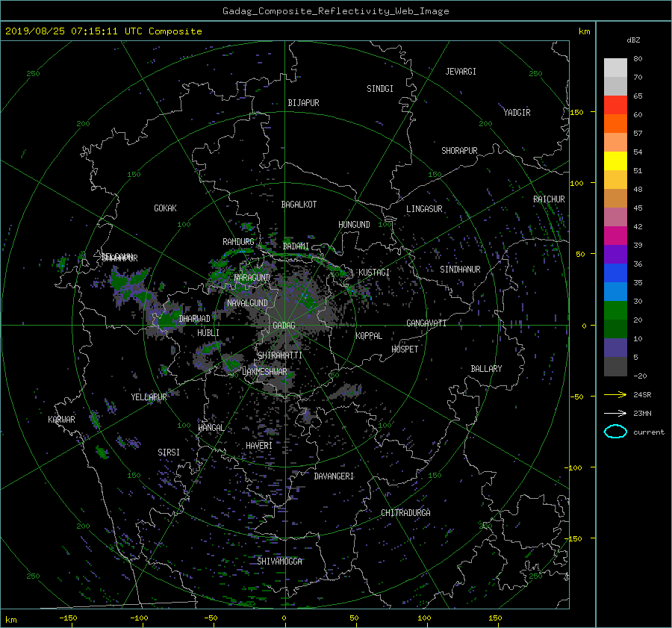
Task: Pick the light orange 54-57 dBZ swatch
Action: 615,143
